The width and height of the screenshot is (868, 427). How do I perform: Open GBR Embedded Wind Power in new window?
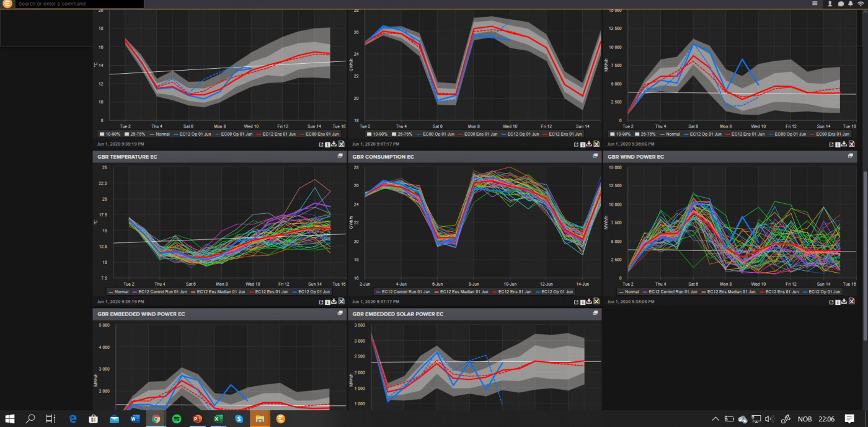point(340,313)
